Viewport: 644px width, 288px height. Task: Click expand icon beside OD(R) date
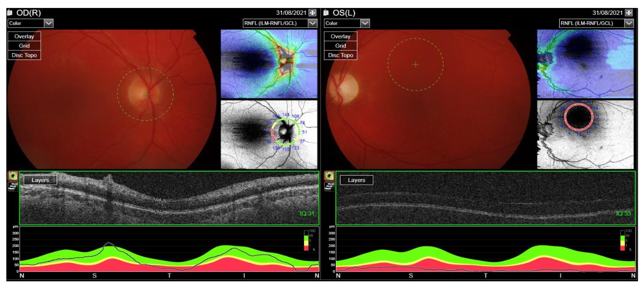click(312, 13)
